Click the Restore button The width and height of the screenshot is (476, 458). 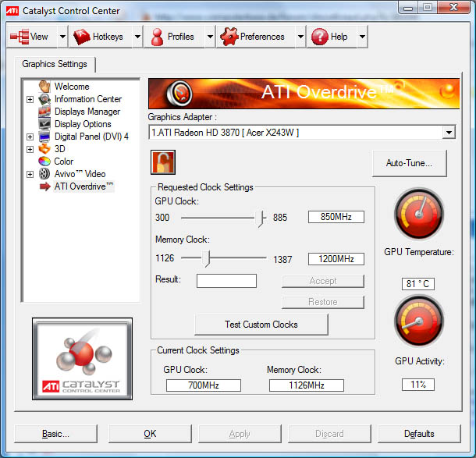pos(323,302)
